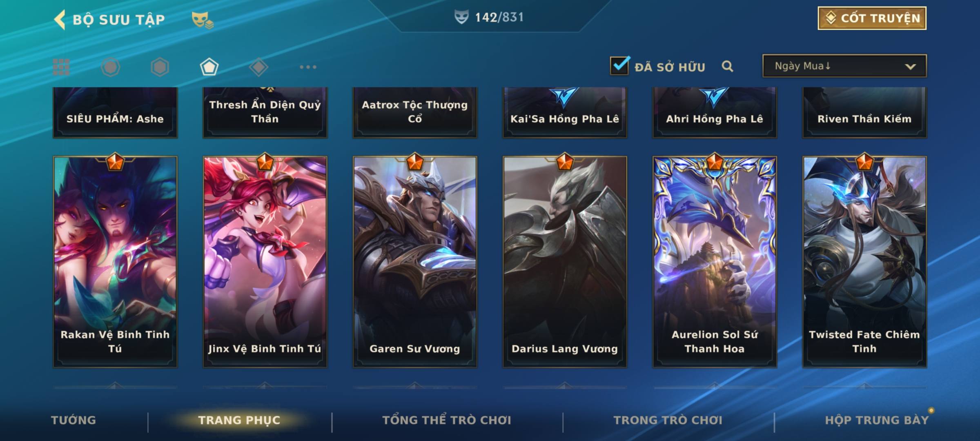
Task: Open the golden mask skin collection icon
Action: pos(203,20)
